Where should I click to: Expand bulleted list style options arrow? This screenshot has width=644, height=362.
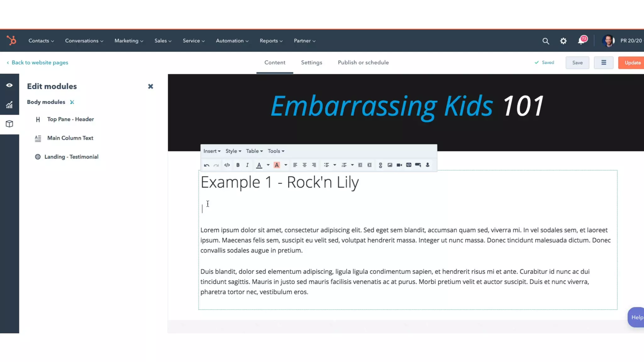pyautogui.click(x=335, y=165)
